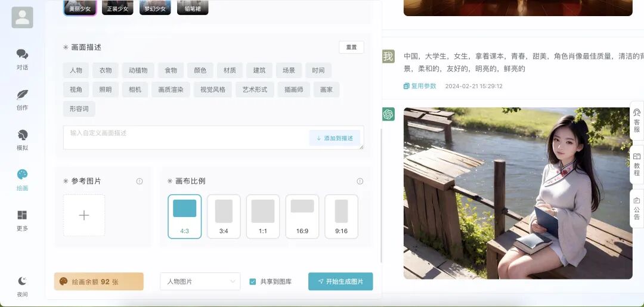
Task: Click the 重置 reset button
Action: click(x=352, y=47)
